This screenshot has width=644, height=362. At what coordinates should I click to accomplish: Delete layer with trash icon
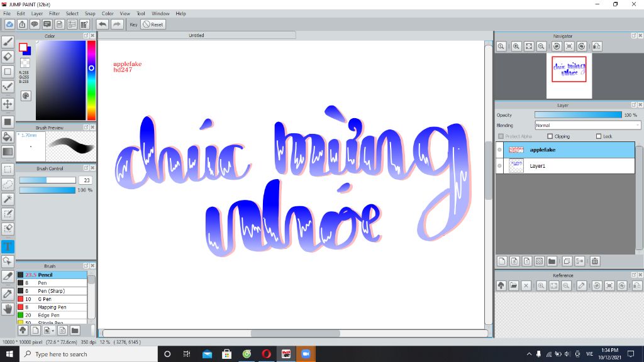click(x=595, y=261)
